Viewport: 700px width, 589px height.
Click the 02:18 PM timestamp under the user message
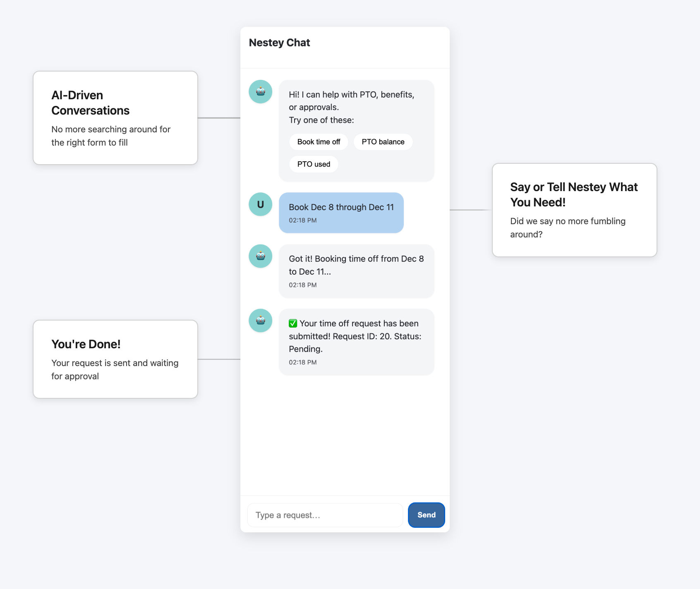coord(302,220)
